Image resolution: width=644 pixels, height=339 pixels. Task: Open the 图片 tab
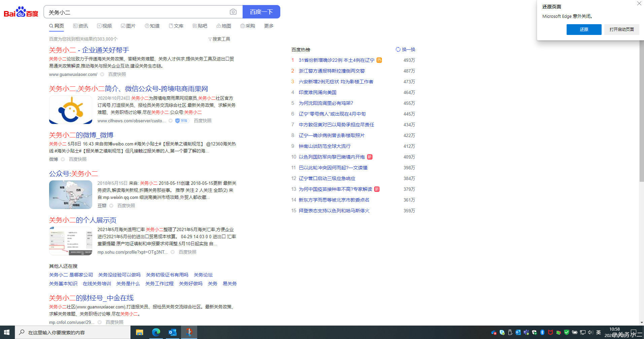pos(128,26)
